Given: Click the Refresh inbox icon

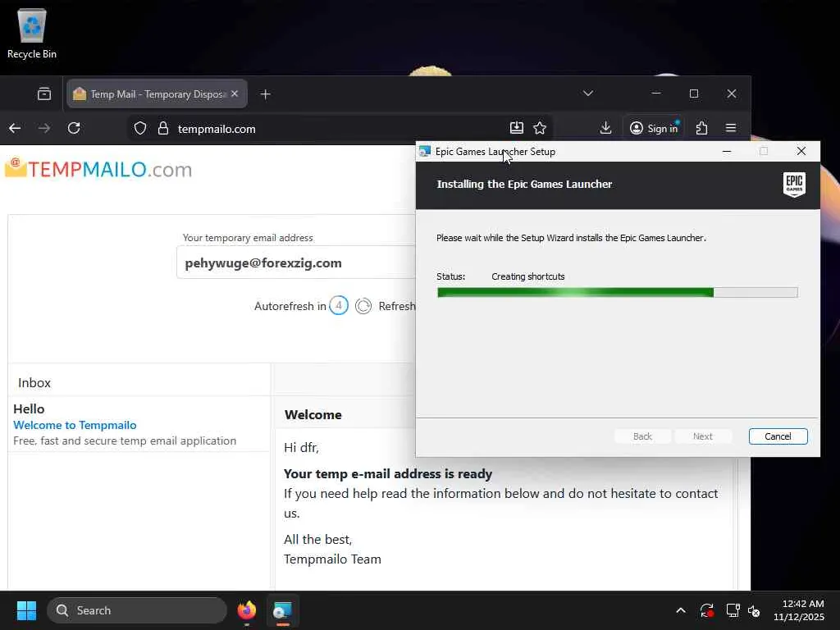Looking at the screenshot, I should 363,306.
